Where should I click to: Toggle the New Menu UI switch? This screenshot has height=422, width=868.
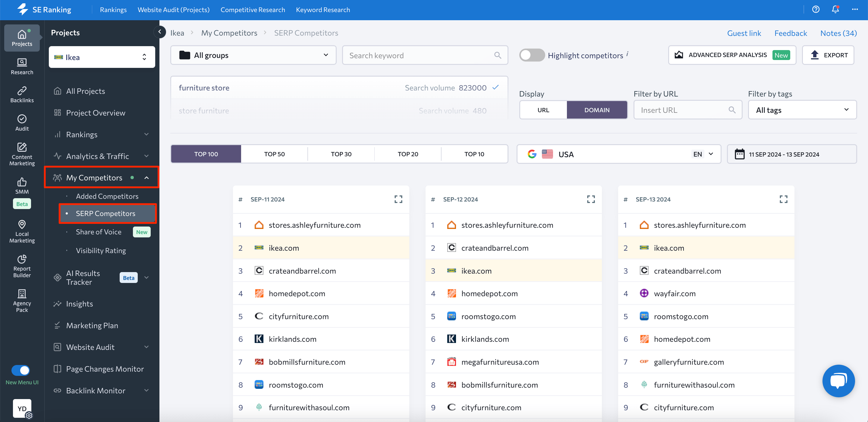point(20,370)
